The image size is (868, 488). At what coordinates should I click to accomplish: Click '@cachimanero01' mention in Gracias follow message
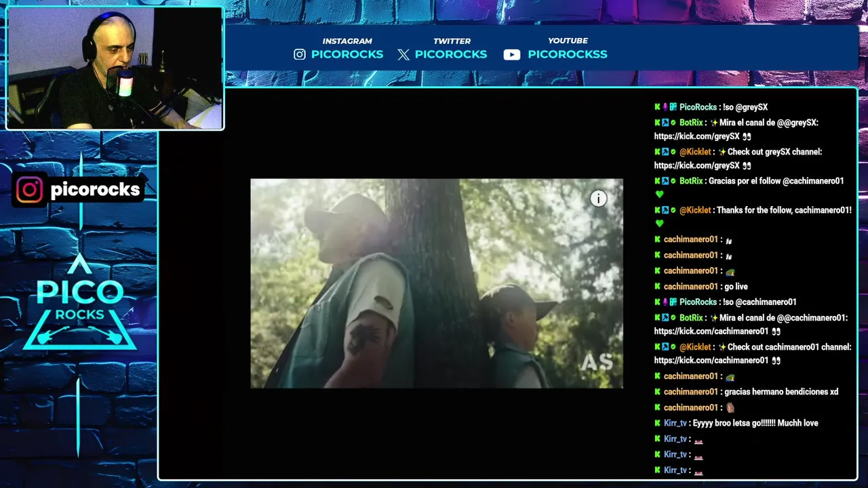813,181
